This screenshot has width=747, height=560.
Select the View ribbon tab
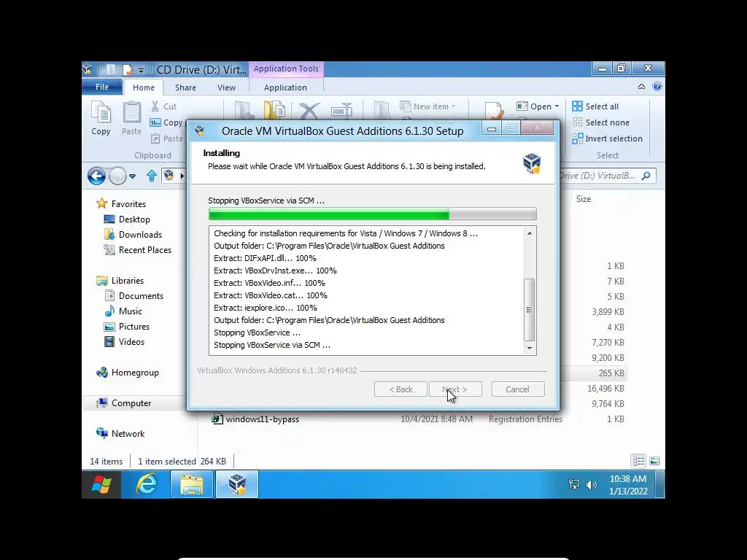click(x=226, y=87)
